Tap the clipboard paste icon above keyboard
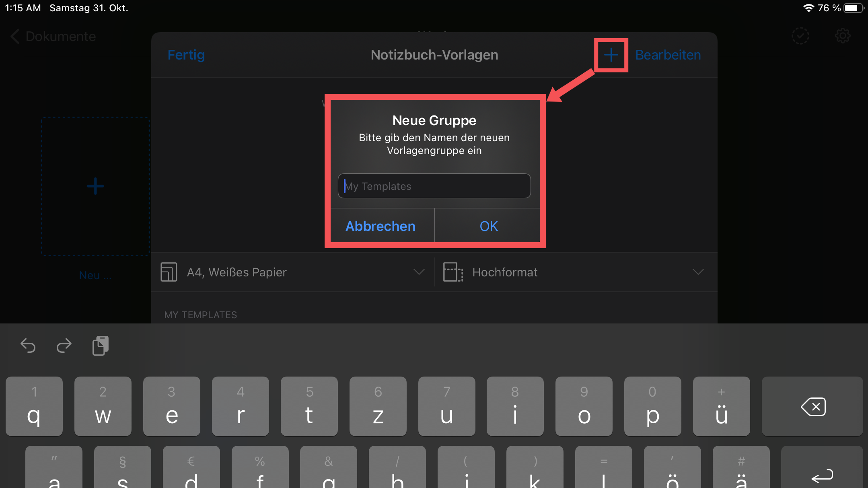Image resolution: width=868 pixels, height=488 pixels. pyautogui.click(x=100, y=346)
